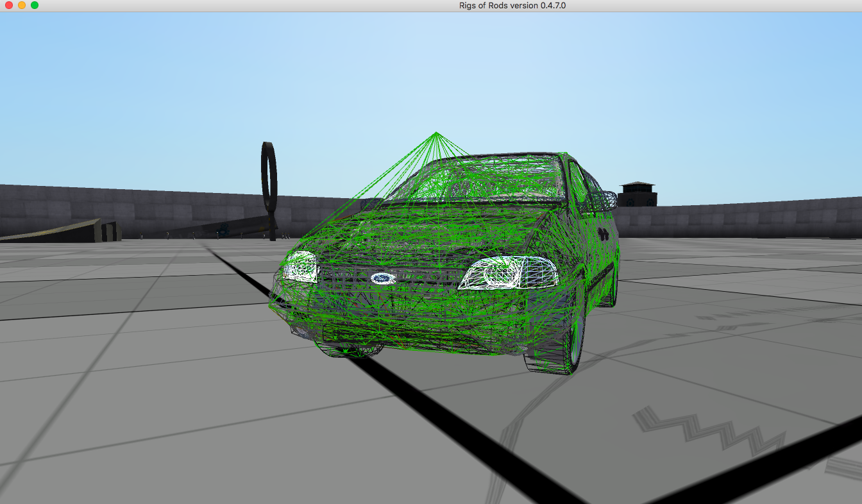Click the green node apex above the car roof
Screen dimensions: 862x504
tap(436, 133)
